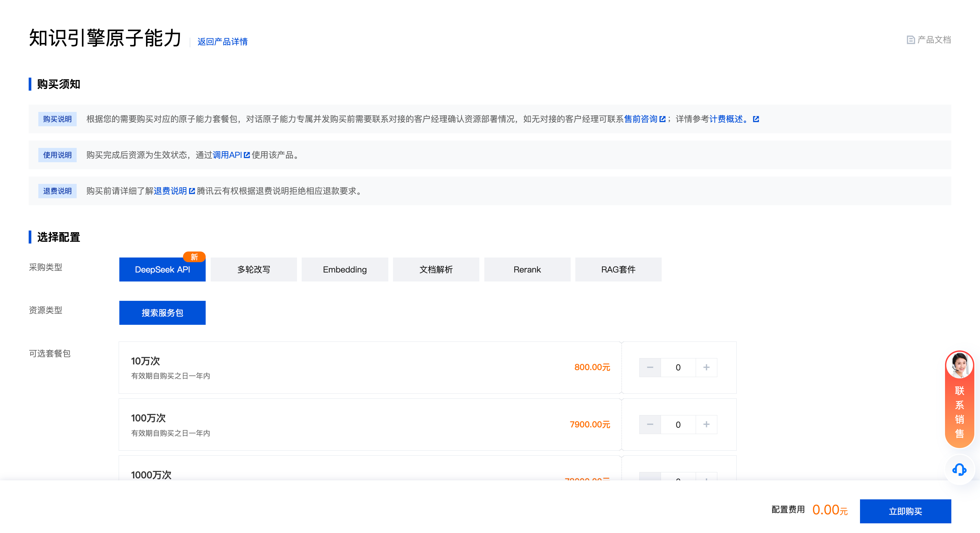
Task: Click the quantity field for 10万次 package
Action: tap(678, 367)
